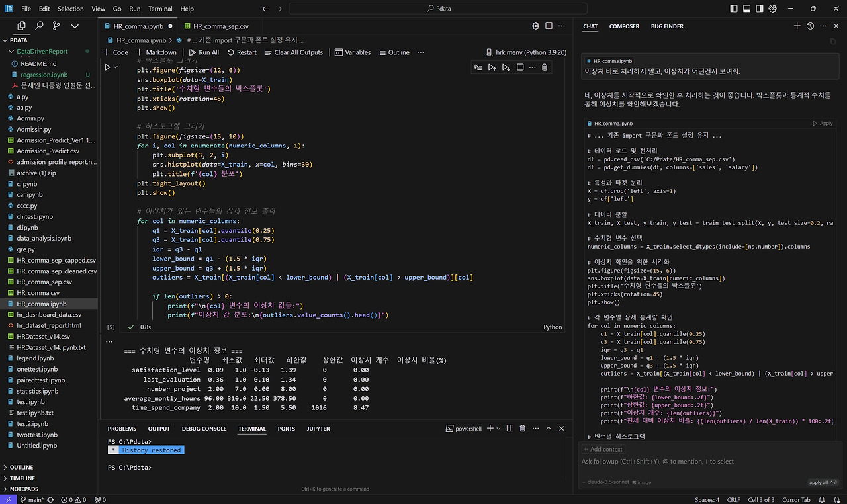This screenshot has width=847, height=504.
Task: Open the Search view in sidebar
Action: tap(39, 26)
